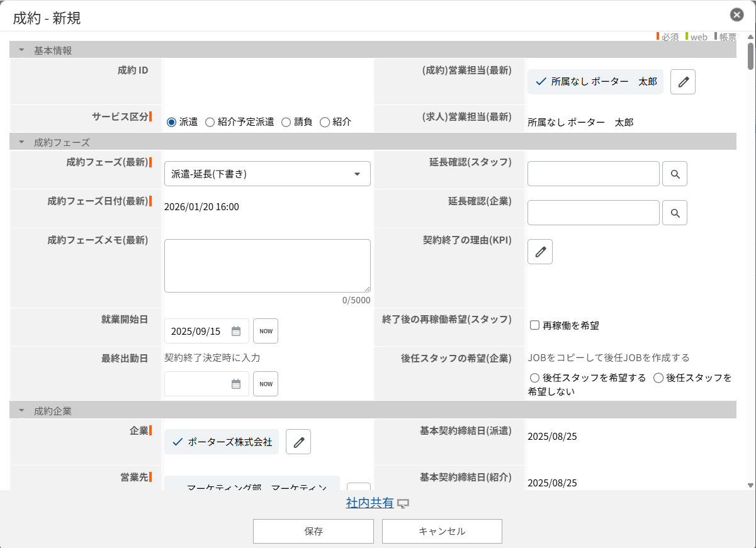Image resolution: width=756 pixels, height=548 pixels.
Task: Click search icon for 延長確認(企業)
Action: point(675,213)
